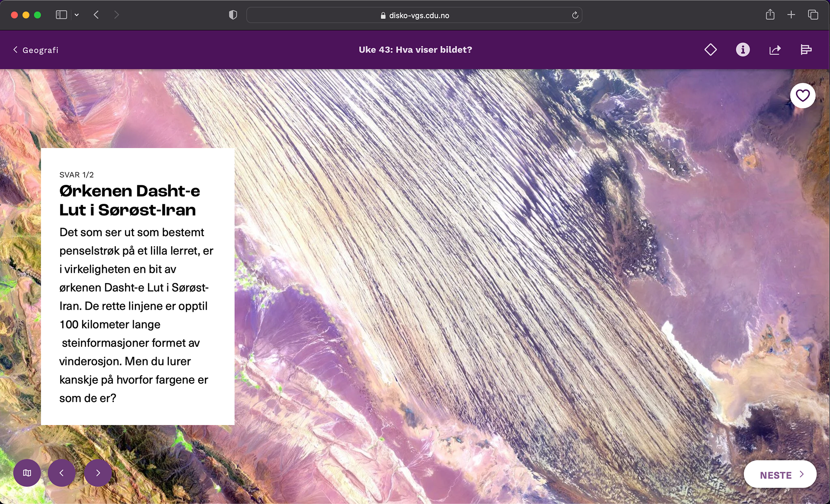Navigate back in Safari
830x504 pixels.
click(96, 15)
